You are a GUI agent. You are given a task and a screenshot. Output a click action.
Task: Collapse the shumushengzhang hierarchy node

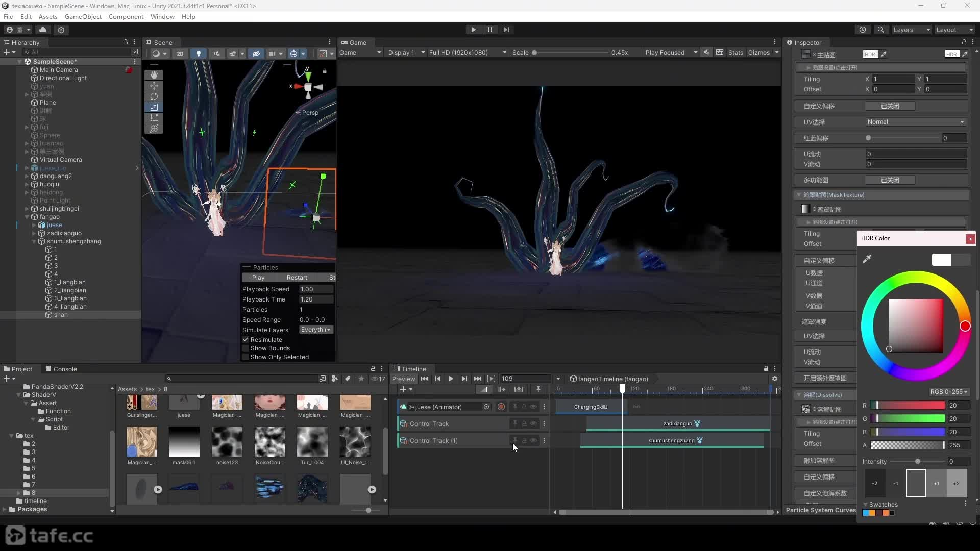[34, 241]
